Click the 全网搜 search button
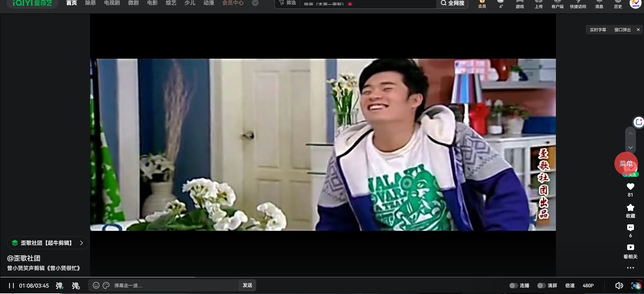The width and height of the screenshot is (644, 294). click(453, 3)
